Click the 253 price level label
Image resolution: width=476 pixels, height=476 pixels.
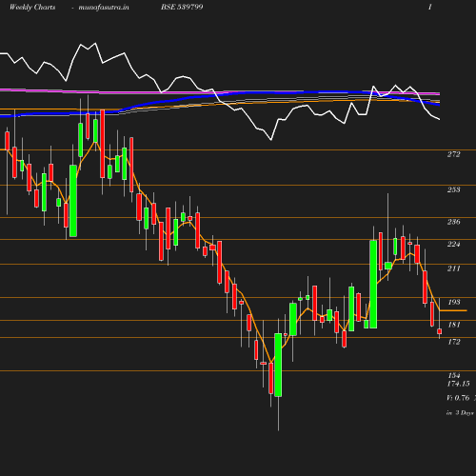[x=453, y=189]
